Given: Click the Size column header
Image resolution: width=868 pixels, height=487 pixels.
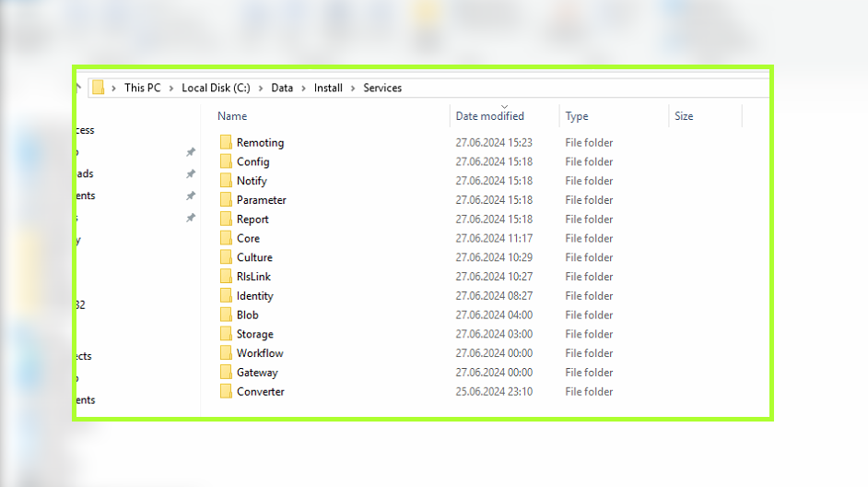Looking at the screenshot, I should click(684, 116).
